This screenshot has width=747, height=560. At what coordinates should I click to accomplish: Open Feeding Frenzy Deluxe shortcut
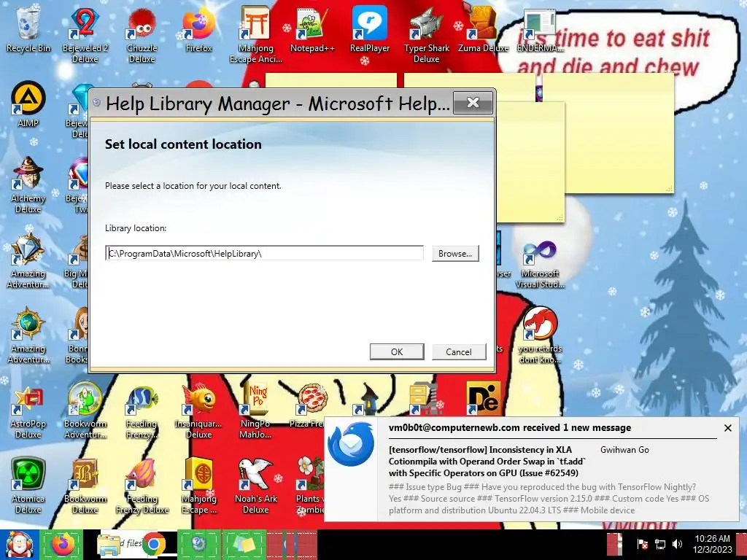point(142,486)
